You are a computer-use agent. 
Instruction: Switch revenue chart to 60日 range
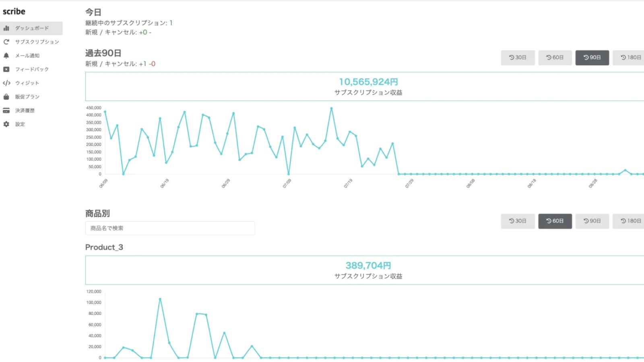[555, 58]
